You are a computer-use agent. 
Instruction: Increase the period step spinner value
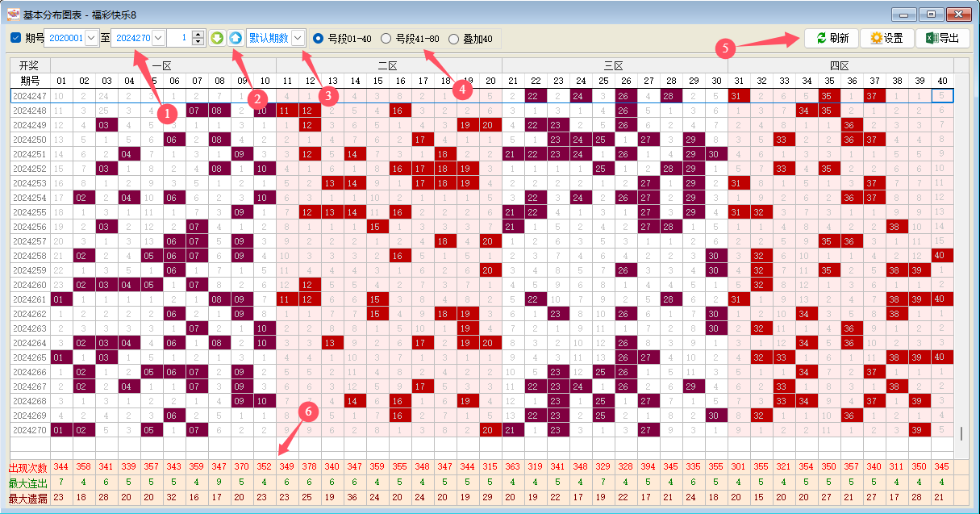[x=198, y=34]
